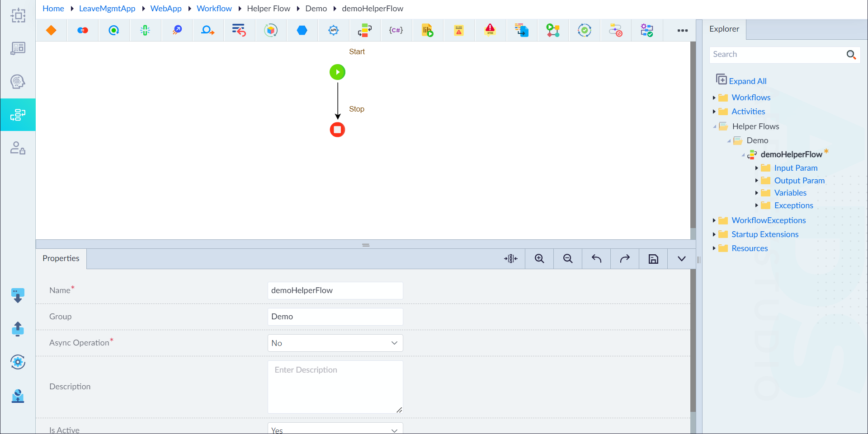Click the upload export sidebar icon
Screen dimensions: 868x434
18,329
